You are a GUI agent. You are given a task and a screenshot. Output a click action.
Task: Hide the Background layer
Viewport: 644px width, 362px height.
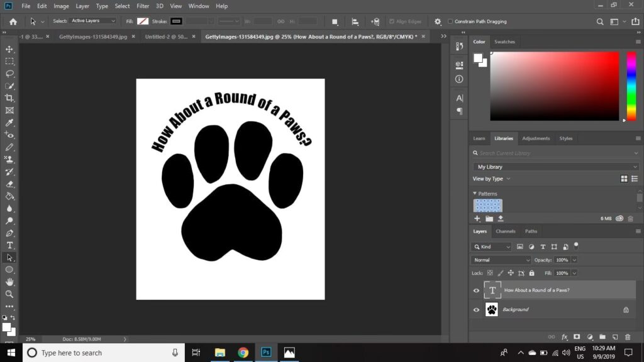(476, 310)
